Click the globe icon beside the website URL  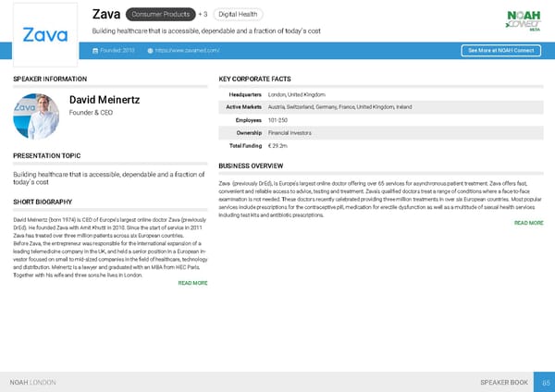tap(150, 50)
